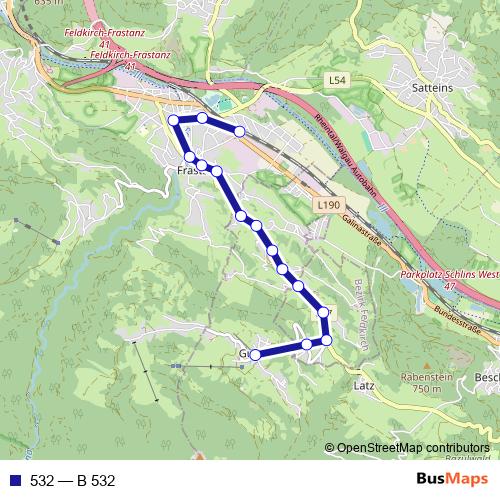Screen dimensions: 500x500
Task: Select the stop marker covering the small road shield
Action: pyautogui.click(x=323, y=312)
